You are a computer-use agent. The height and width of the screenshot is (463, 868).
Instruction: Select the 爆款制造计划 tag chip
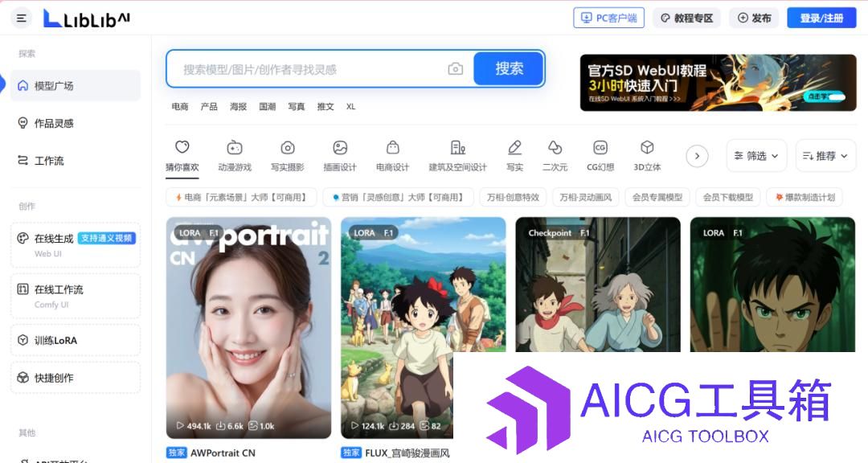click(x=805, y=197)
